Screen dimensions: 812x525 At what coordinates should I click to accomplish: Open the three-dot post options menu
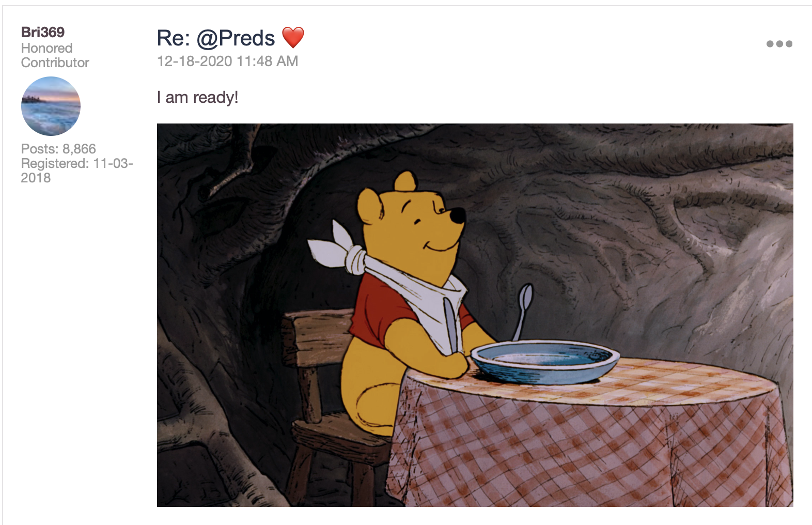[779, 44]
